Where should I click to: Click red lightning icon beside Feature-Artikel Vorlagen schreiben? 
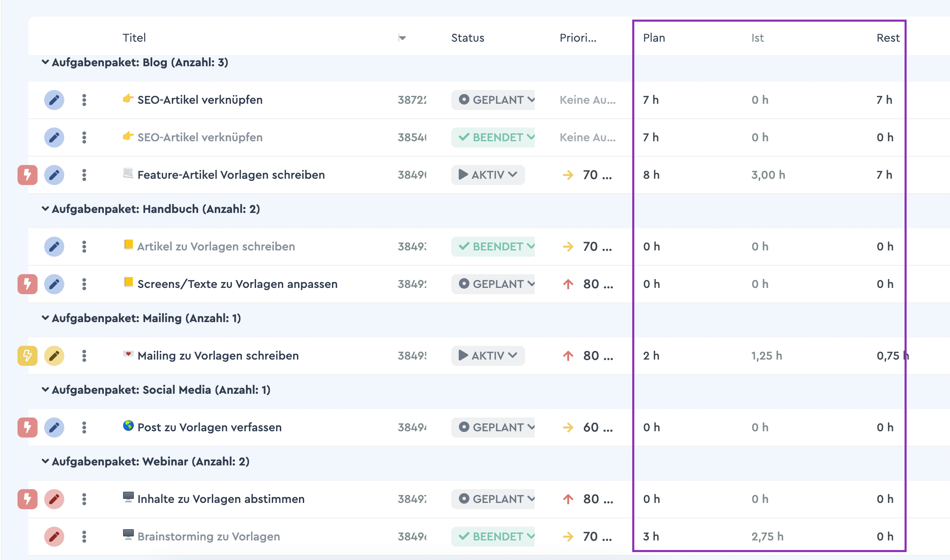[x=28, y=175]
